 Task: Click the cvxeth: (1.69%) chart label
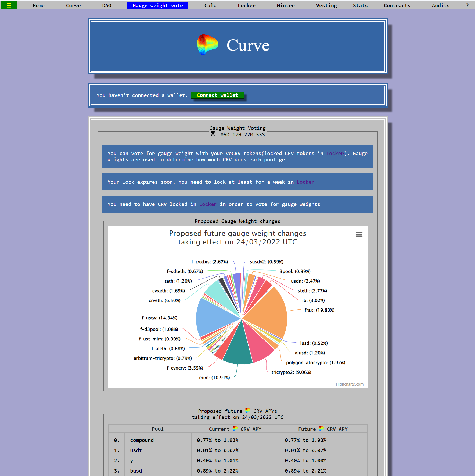168,291
